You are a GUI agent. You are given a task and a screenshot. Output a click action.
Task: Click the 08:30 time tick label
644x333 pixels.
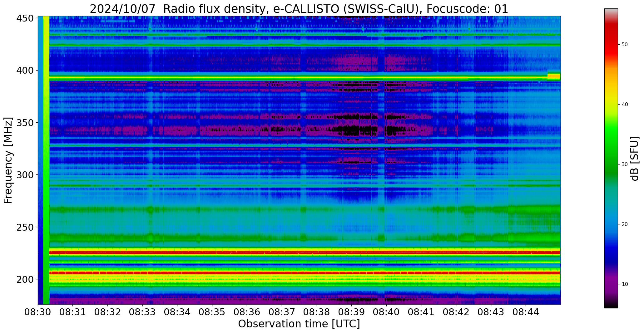(38, 312)
